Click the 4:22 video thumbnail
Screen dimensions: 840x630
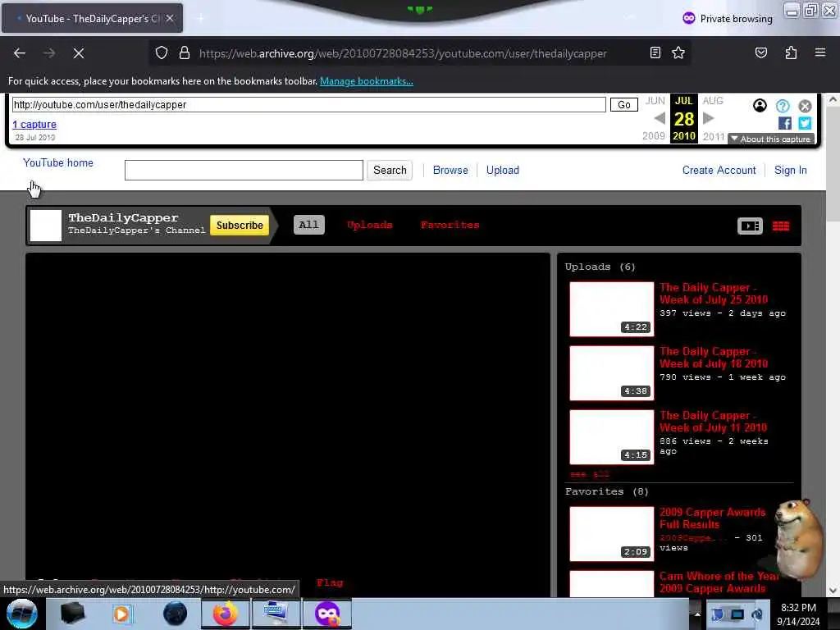point(612,309)
